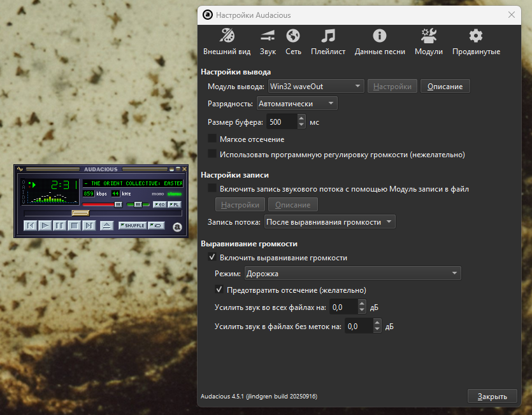Image resolution: width=532 pixels, height=415 pixels.
Task: Toggle SHUFFLE in the player
Action: coord(132,225)
